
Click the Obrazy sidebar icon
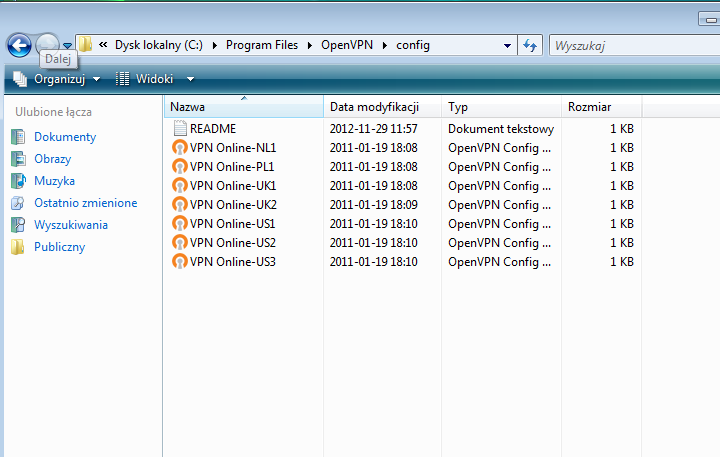coord(18,159)
